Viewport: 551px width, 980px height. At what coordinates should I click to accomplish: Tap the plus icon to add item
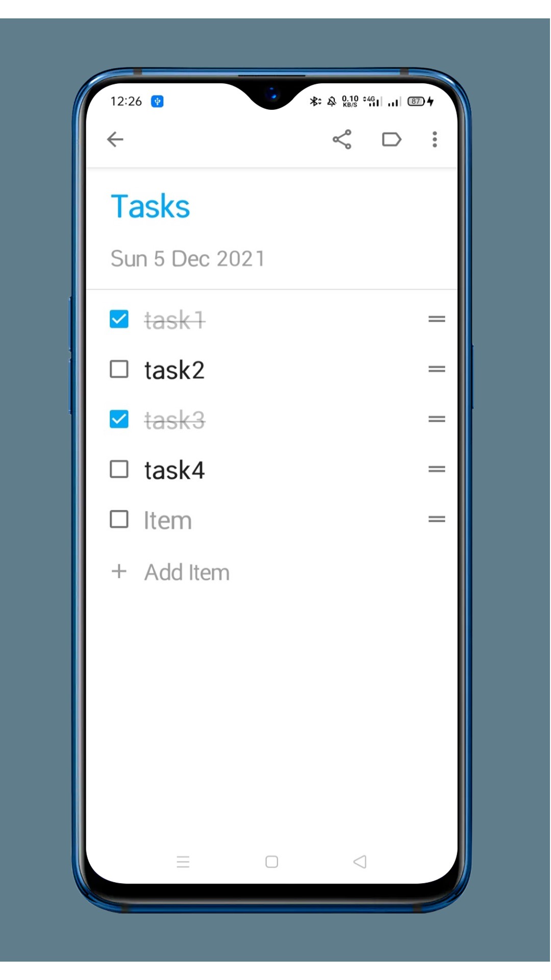(x=119, y=572)
